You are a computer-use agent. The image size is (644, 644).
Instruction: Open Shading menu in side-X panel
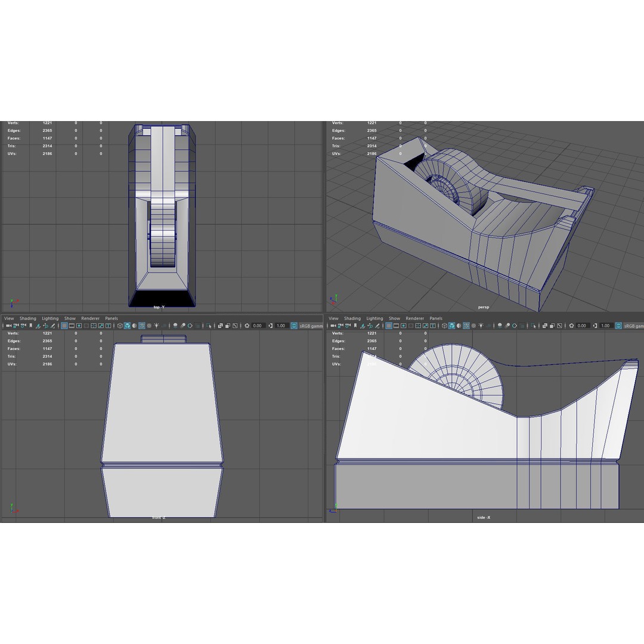pyautogui.click(x=352, y=318)
